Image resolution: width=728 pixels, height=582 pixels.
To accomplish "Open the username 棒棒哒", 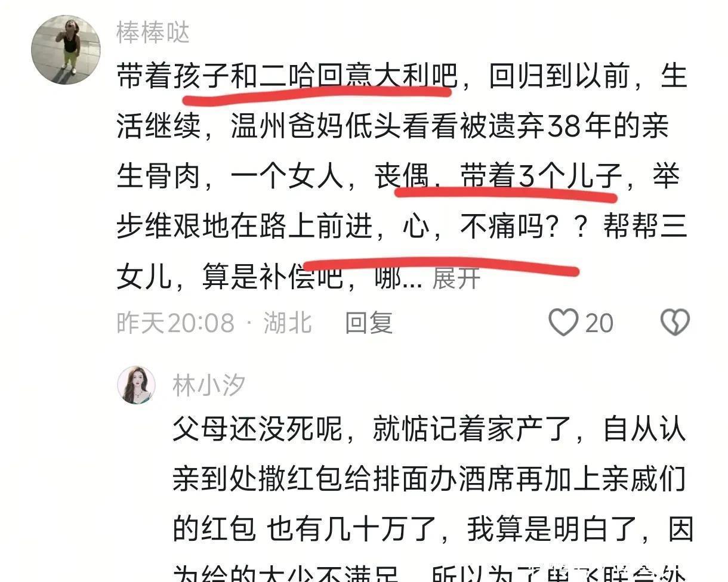I will pos(153,33).
